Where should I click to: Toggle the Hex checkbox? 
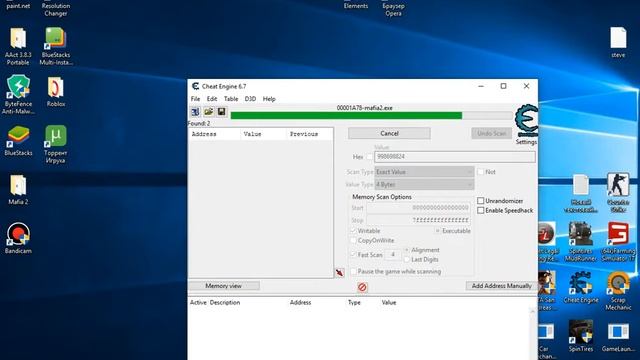[369, 157]
